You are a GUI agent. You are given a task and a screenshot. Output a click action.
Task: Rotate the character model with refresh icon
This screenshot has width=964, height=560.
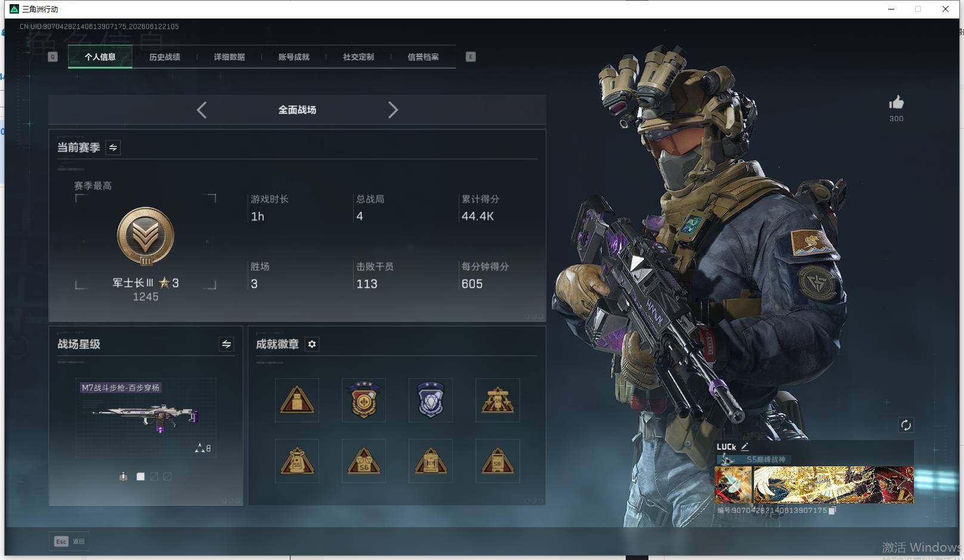click(x=906, y=425)
